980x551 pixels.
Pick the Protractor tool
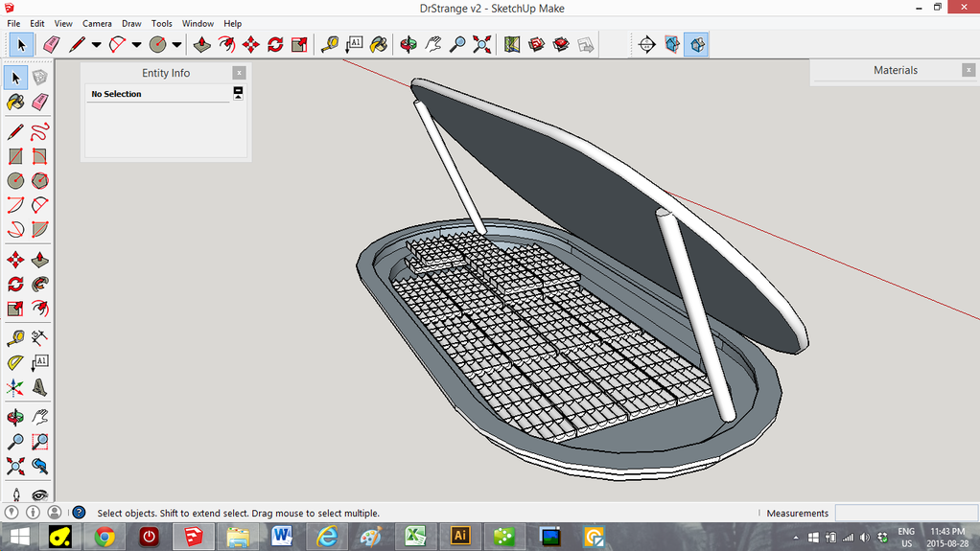(15, 362)
